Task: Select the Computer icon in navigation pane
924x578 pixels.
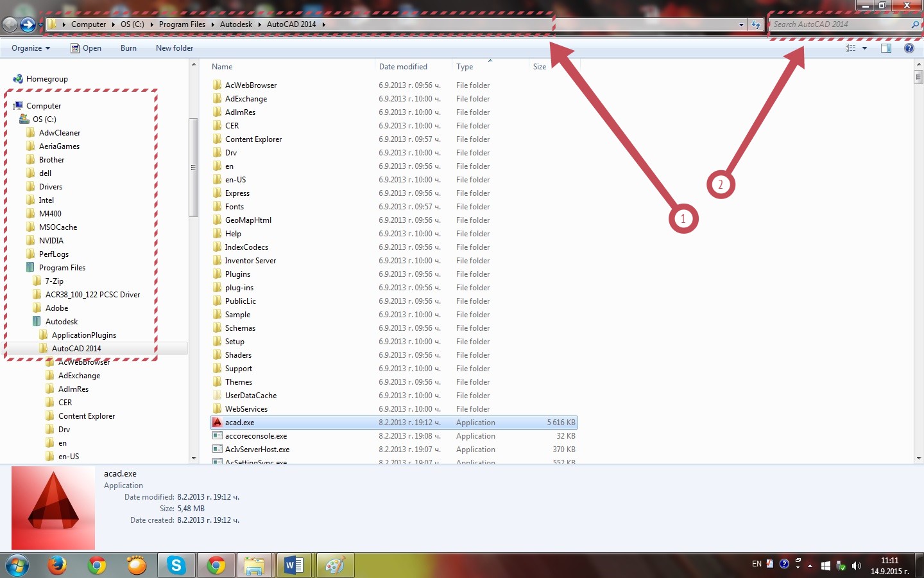Action: coord(18,106)
